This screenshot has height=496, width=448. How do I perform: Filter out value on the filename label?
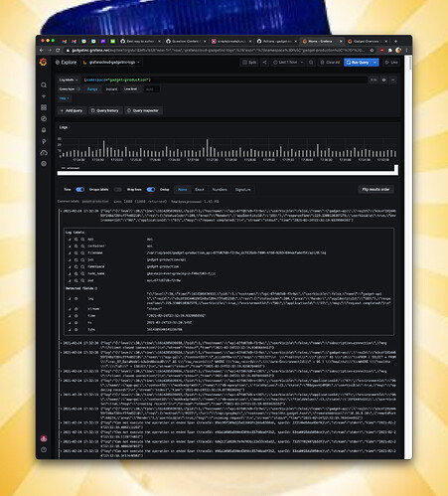click(x=82, y=252)
